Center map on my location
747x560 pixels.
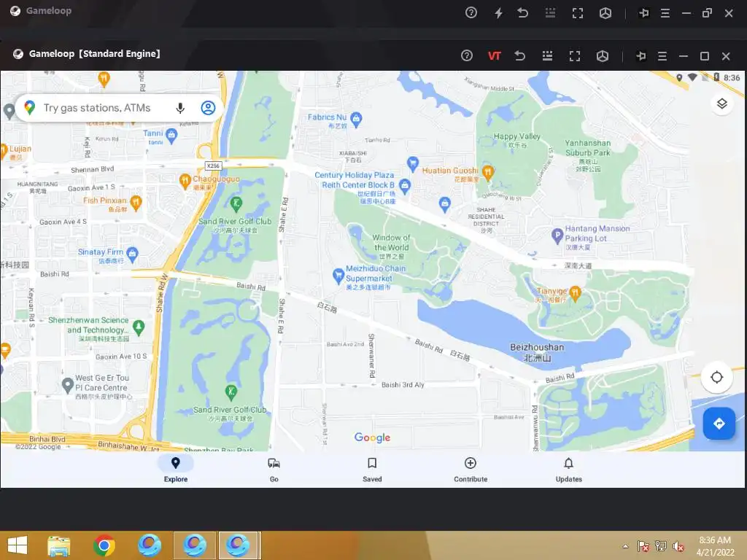point(716,377)
